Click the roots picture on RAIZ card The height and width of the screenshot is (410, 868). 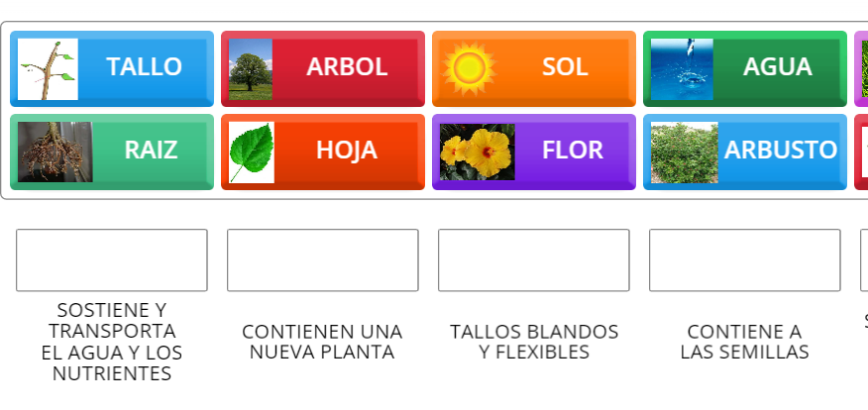pos(54,152)
